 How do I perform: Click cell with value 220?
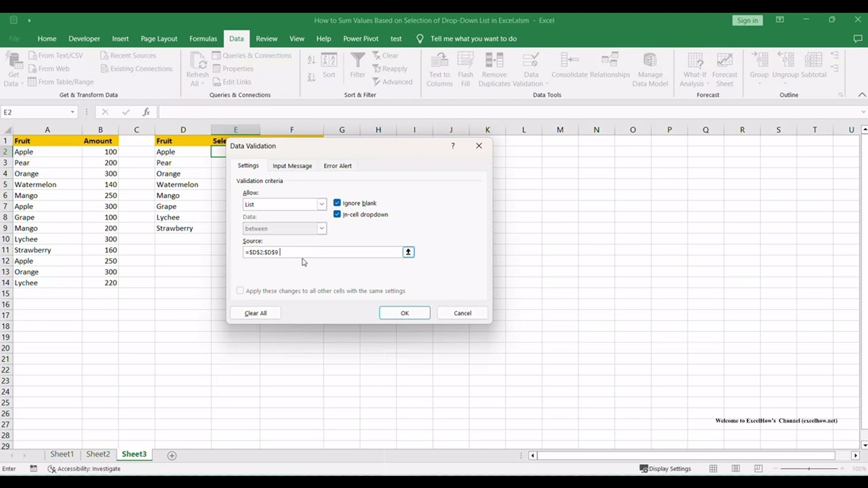(x=100, y=283)
